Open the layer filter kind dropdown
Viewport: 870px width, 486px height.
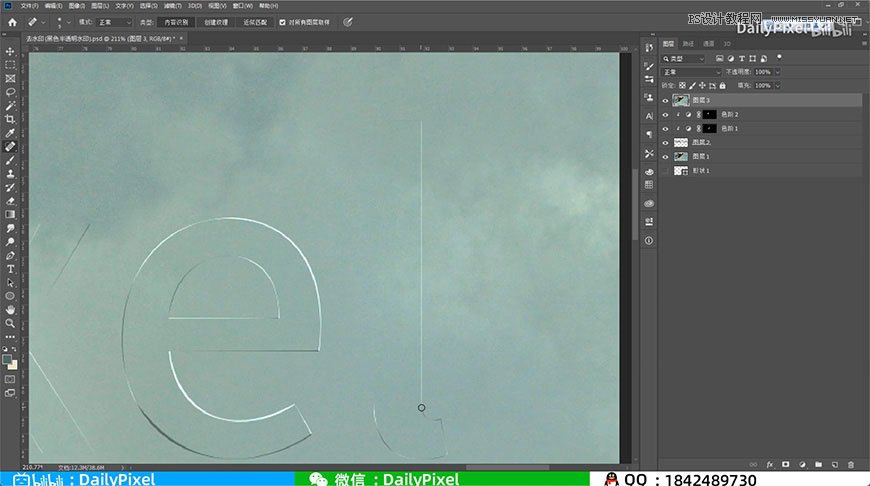coord(684,58)
